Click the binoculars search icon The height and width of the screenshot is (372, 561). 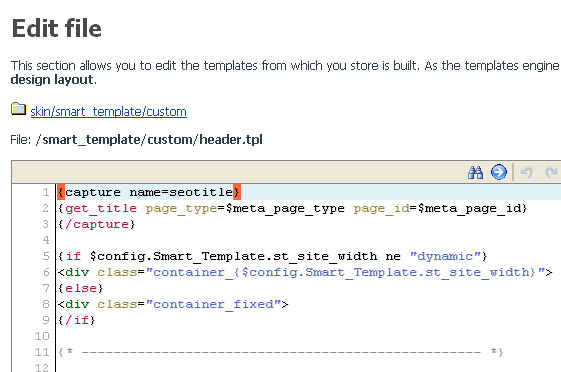[x=475, y=172]
